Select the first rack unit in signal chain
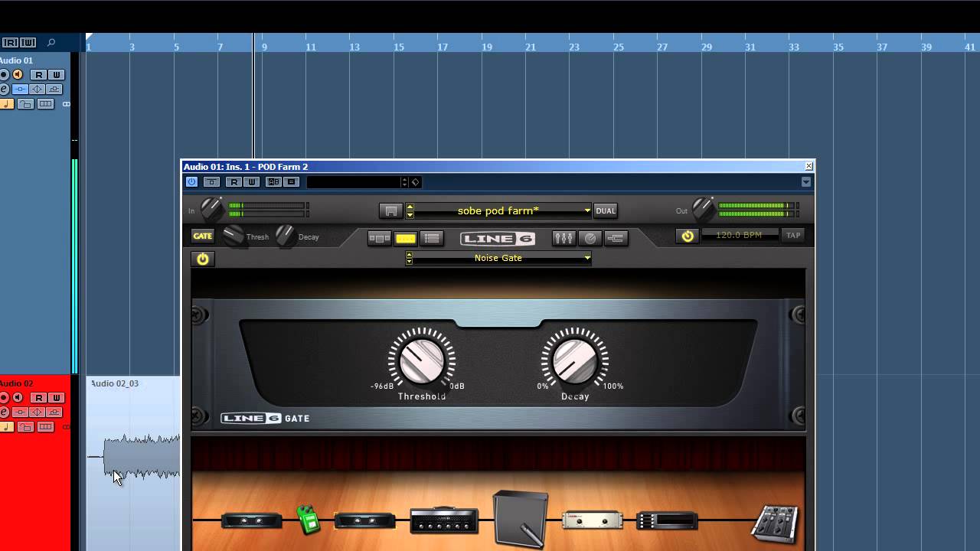Image resolution: width=980 pixels, height=551 pixels. pyautogui.click(x=251, y=521)
